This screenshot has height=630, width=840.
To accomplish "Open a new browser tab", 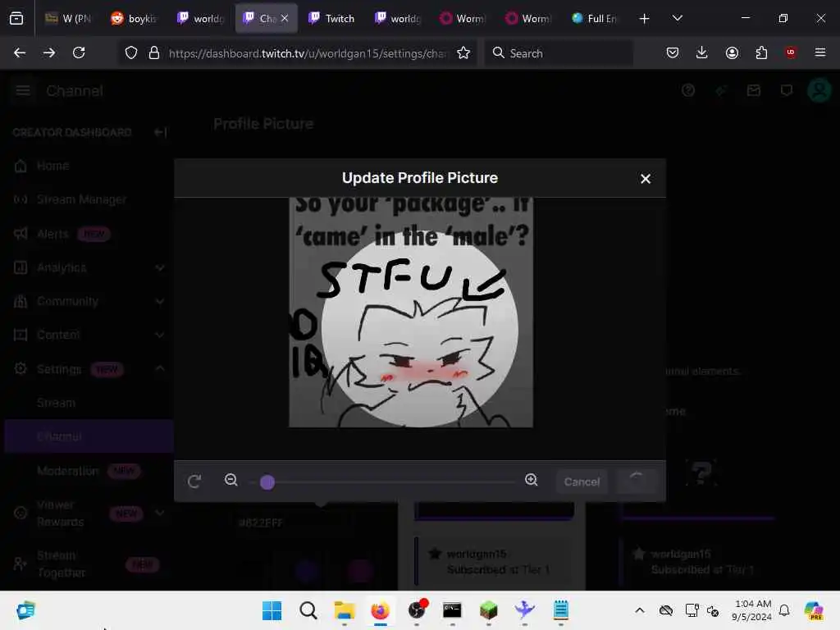I will point(645,18).
